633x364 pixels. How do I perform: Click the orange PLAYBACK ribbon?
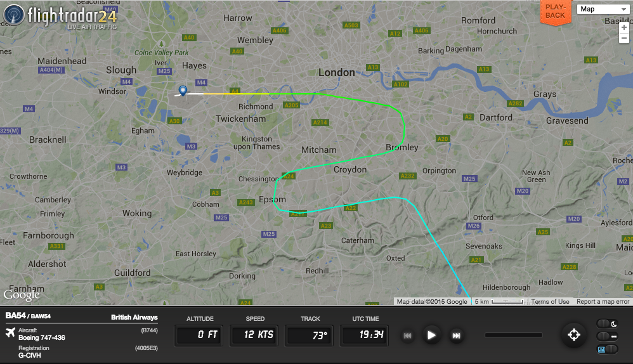coord(556,12)
